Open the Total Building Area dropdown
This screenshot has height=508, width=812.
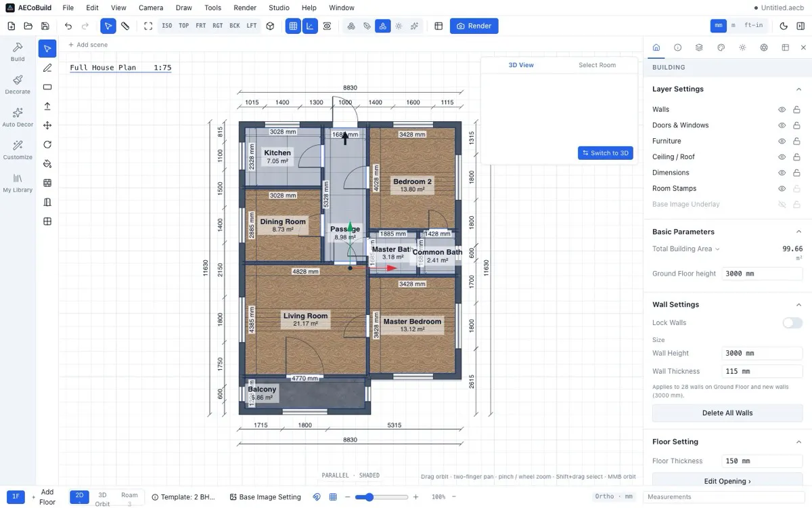coord(686,249)
